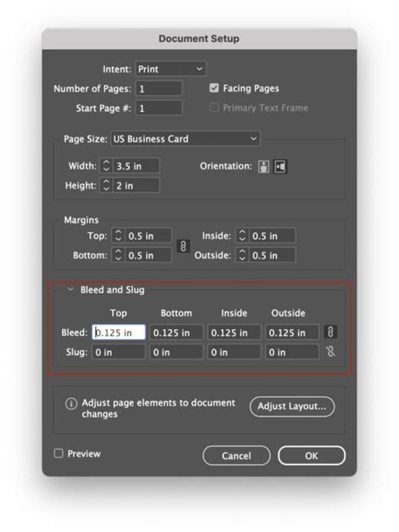Click the Outside slug input field

click(x=291, y=352)
